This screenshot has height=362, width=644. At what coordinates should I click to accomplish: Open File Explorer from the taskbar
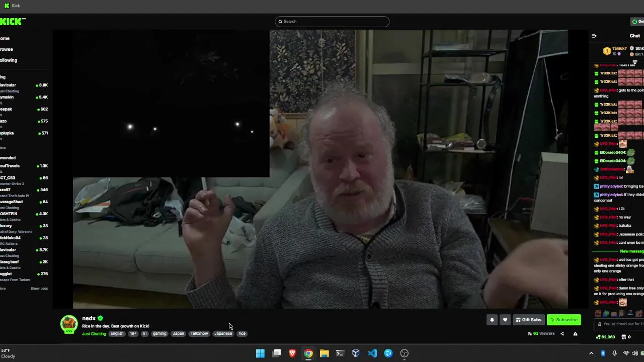point(324,353)
